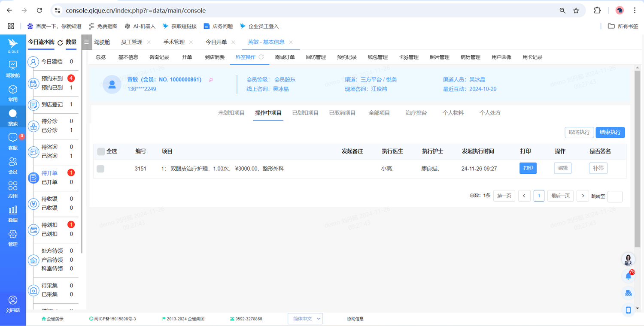
Task: Click the 打印 button in row 3151
Action: (x=528, y=168)
